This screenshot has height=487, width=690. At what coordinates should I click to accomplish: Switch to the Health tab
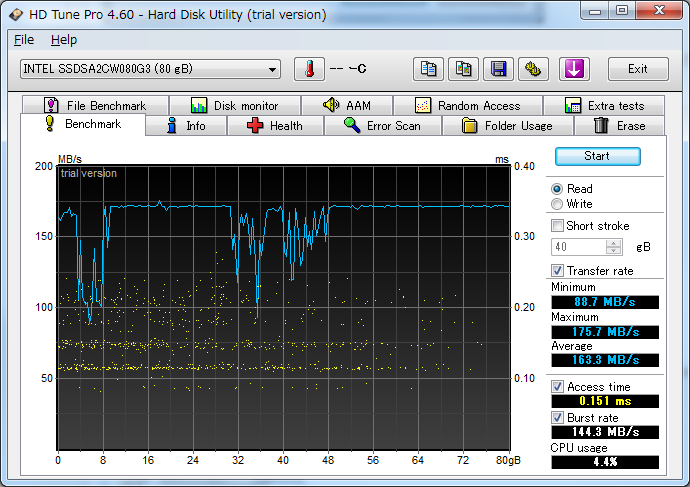(x=275, y=126)
